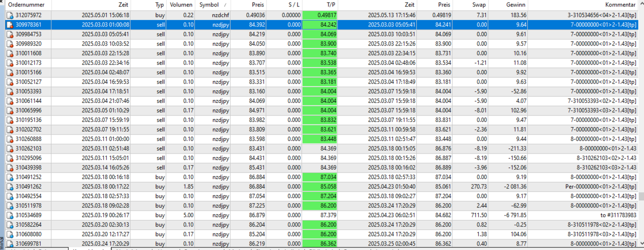The height and width of the screenshot is (250, 644).
Task: Click comment 3-310534656<04>2-1.43[tp]
Action: (602, 15)
